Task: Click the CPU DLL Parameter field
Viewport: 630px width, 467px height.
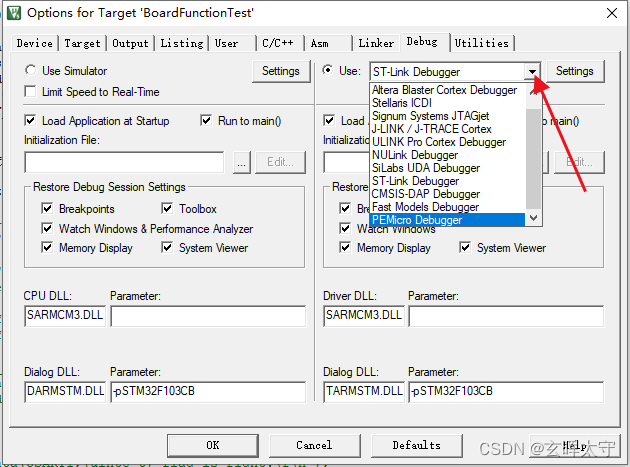Action: coord(208,315)
